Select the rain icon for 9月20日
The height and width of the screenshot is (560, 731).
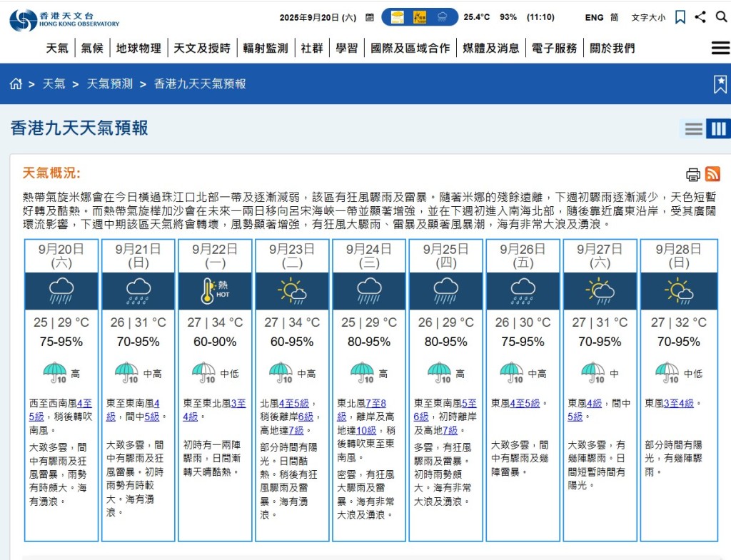(x=61, y=291)
